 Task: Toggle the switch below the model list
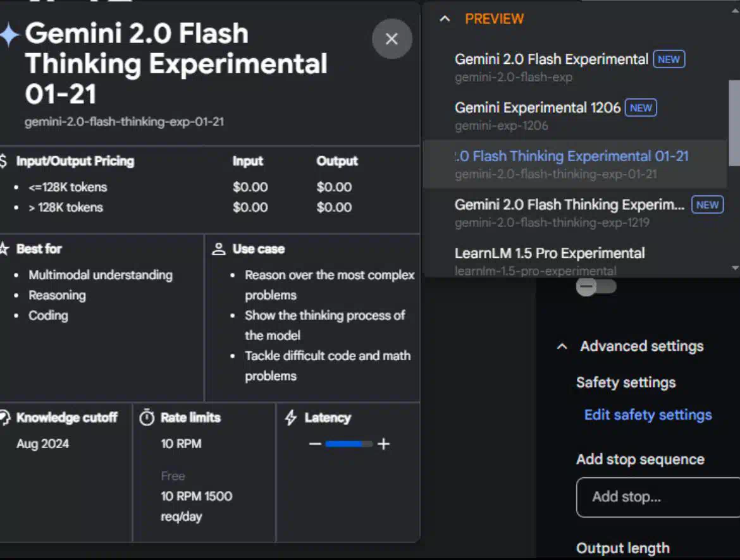click(x=595, y=287)
